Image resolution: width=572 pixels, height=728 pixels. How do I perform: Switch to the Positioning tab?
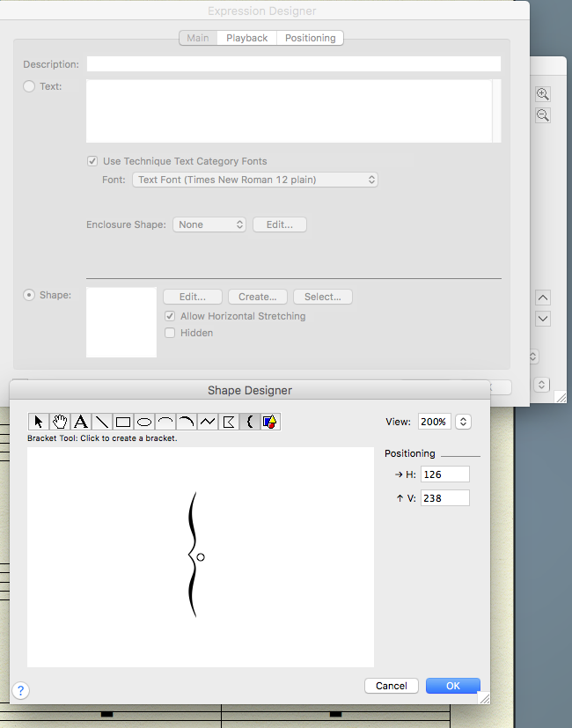[310, 38]
